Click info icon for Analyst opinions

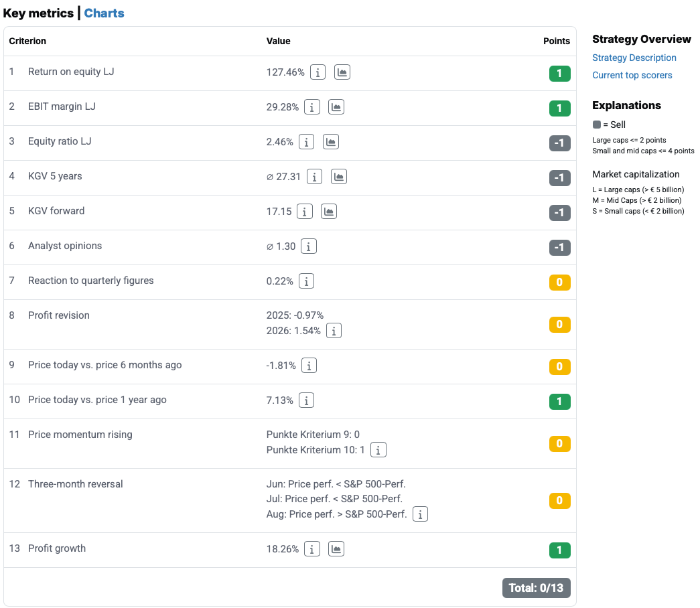(x=309, y=246)
